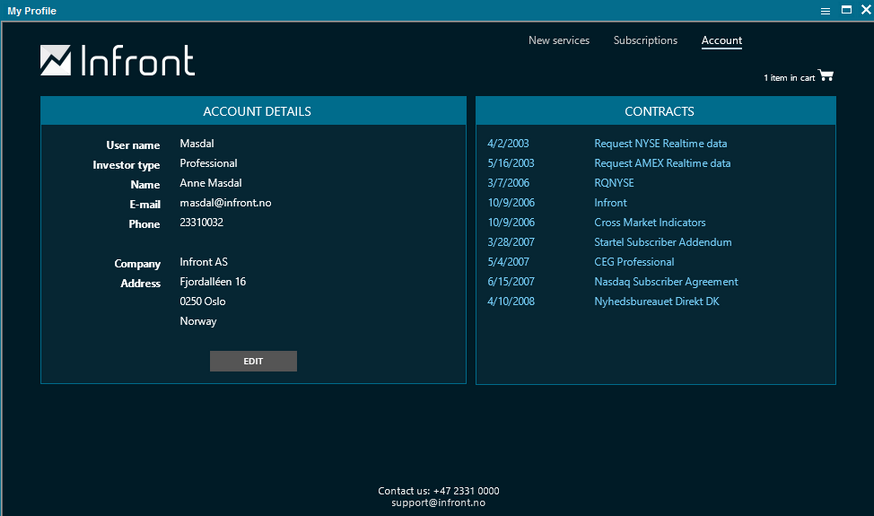
Task: Click the Investor type label
Action: [126, 165]
